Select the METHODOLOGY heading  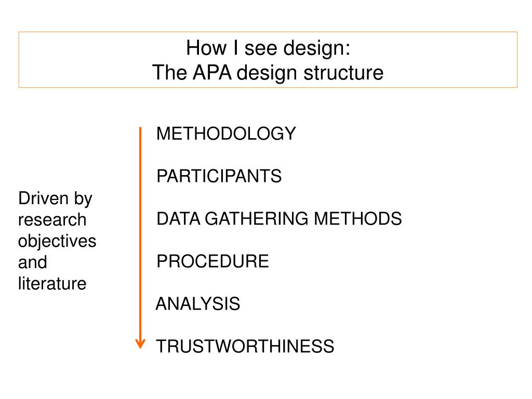point(226,134)
